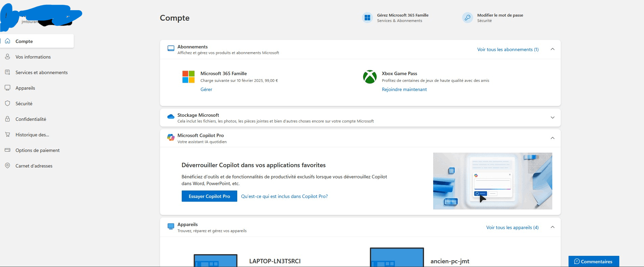Open Qu'est-ce qui est inclus dans Copilot Pro?
The width and height of the screenshot is (644, 267).
click(285, 196)
